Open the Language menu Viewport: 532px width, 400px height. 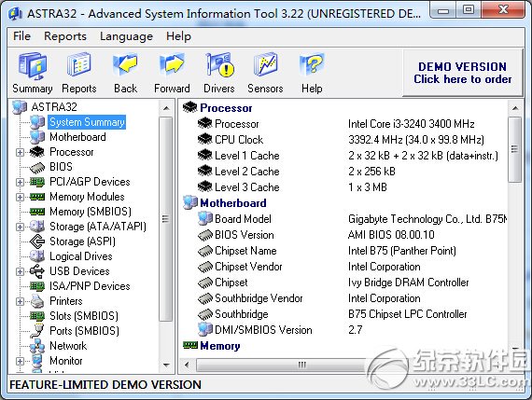[x=126, y=36]
